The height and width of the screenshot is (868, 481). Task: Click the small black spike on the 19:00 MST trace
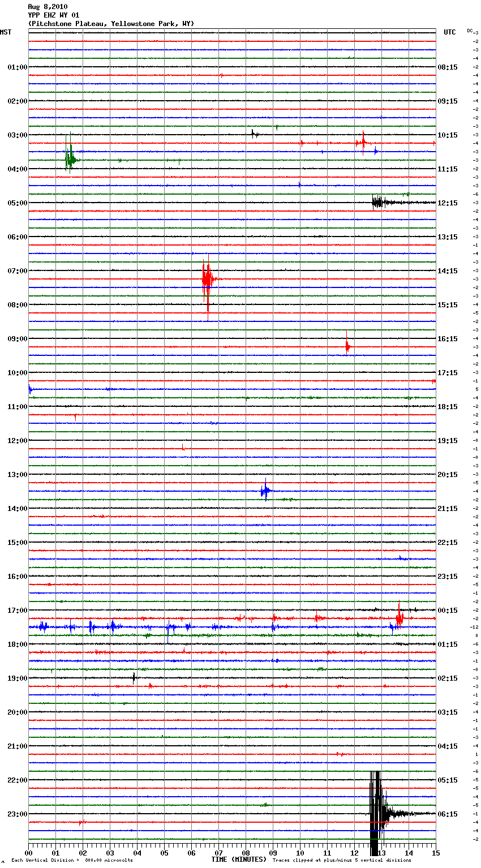(134, 677)
